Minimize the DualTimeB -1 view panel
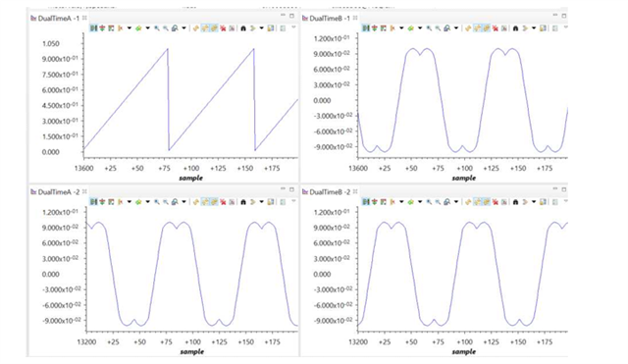The height and width of the screenshot is (364, 628). tap(554, 16)
